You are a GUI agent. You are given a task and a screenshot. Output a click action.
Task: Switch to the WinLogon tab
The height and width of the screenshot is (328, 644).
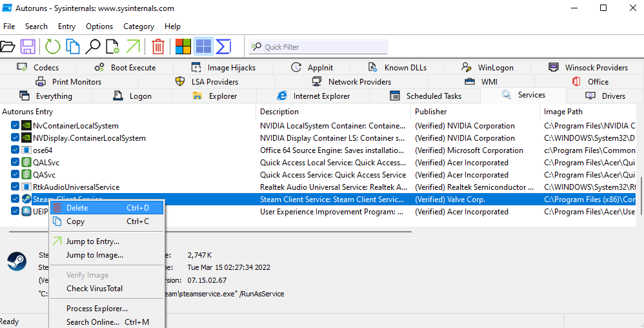click(x=488, y=68)
